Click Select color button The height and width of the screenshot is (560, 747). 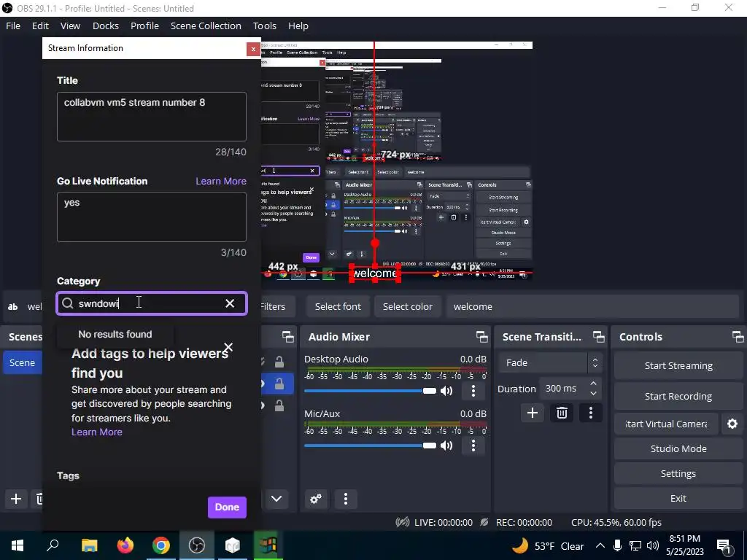coord(408,307)
